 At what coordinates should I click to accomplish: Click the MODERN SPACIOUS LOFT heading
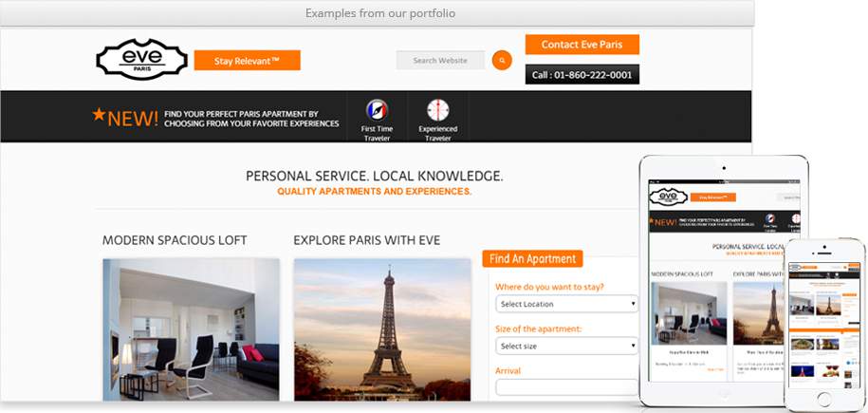click(x=175, y=240)
